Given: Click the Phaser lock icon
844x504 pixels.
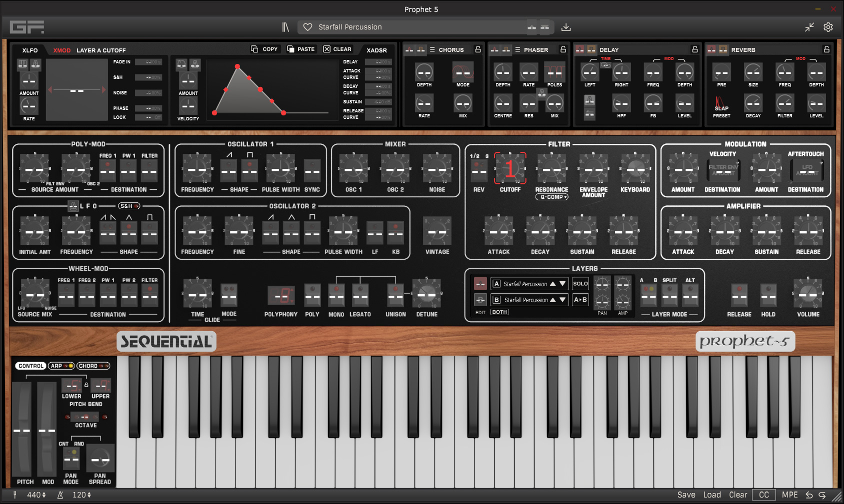Looking at the screenshot, I should pyautogui.click(x=563, y=49).
